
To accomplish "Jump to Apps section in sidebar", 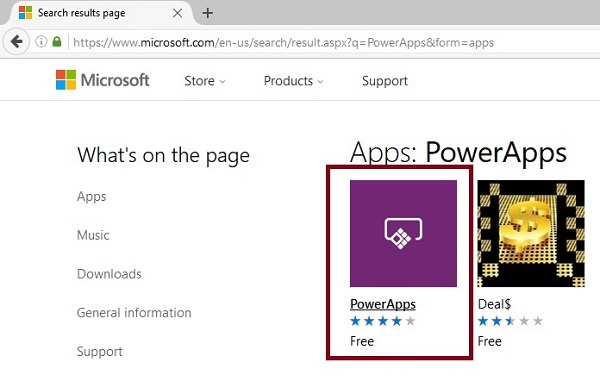I will tap(91, 197).
